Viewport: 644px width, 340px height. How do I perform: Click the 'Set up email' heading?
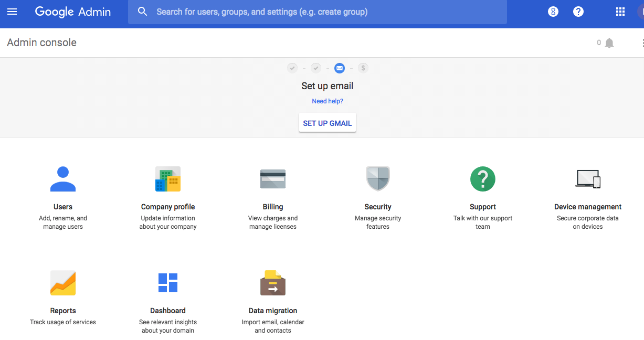pos(328,86)
